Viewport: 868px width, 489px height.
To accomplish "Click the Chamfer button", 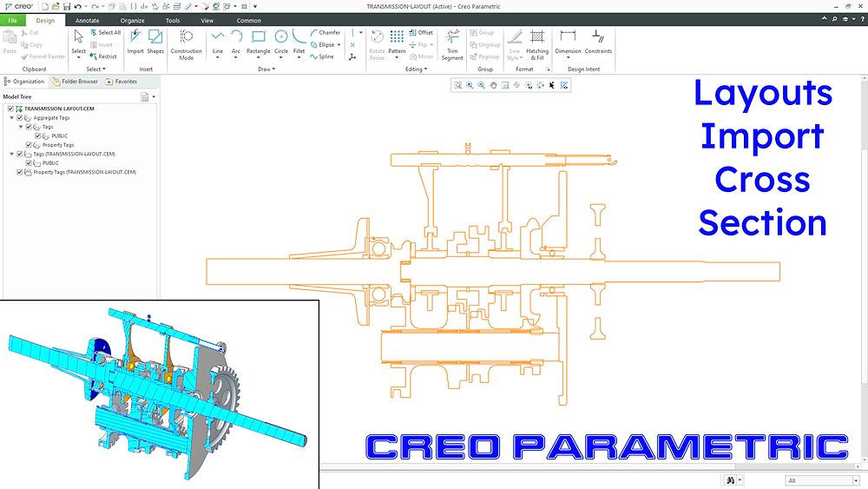I will click(x=325, y=33).
